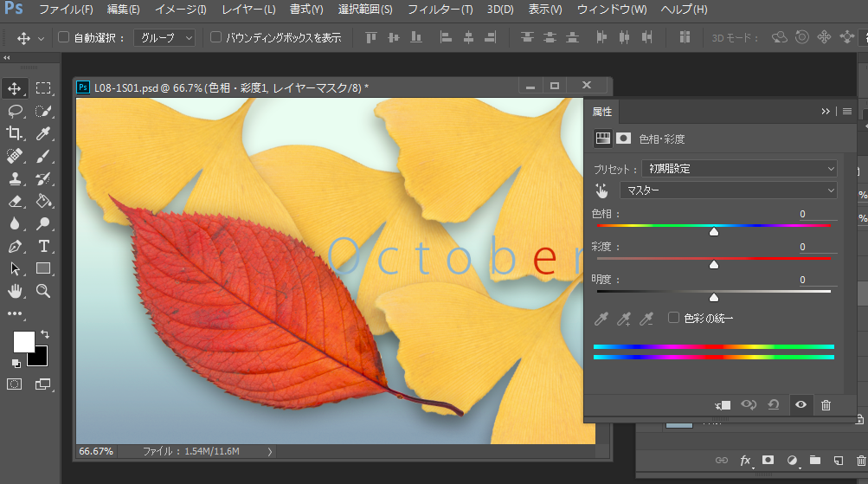The height and width of the screenshot is (484, 868).
Task: Open the Filter menu
Action: pos(440,10)
